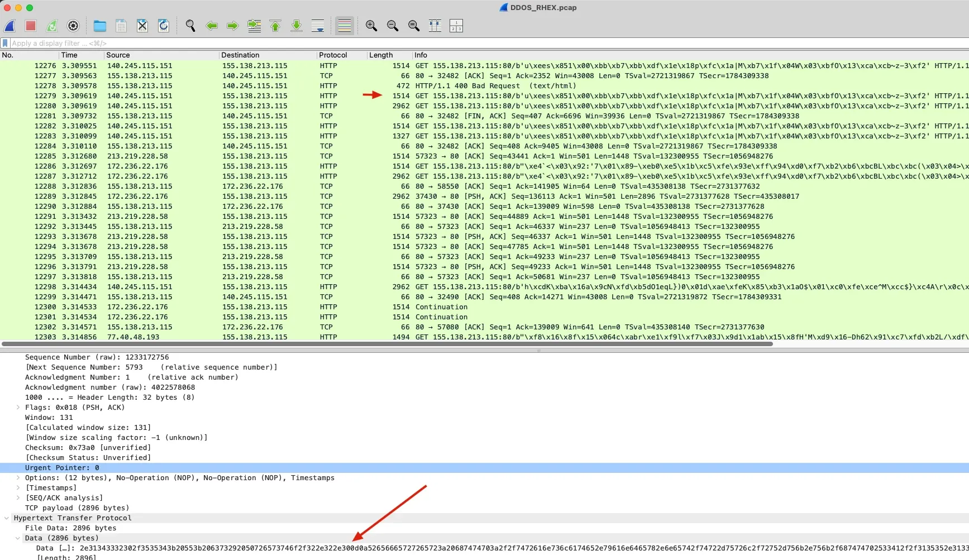The image size is (969, 560).
Task: Click the red stop capture icon
Action: click(x=31, y=26)
